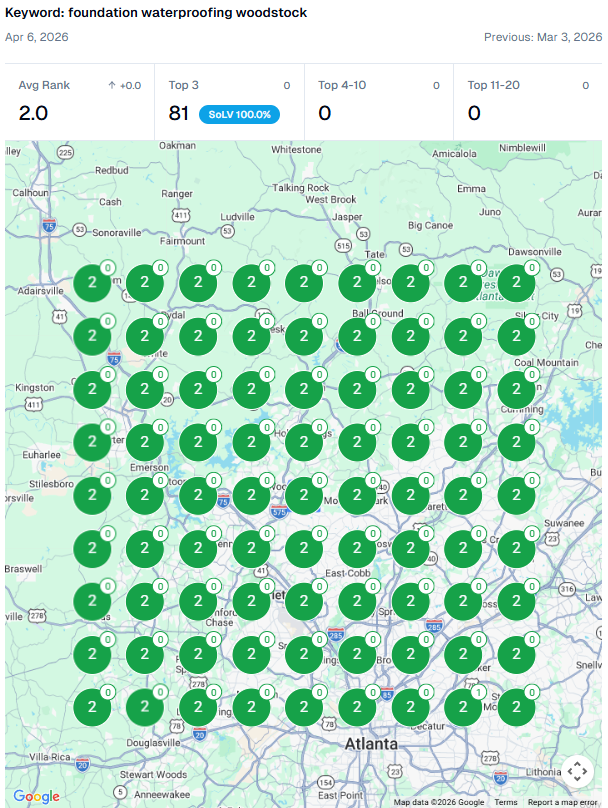Viewport: 608px width, 808px height.
Task: Click the Whitestone map label
Action: coord(296,149)
